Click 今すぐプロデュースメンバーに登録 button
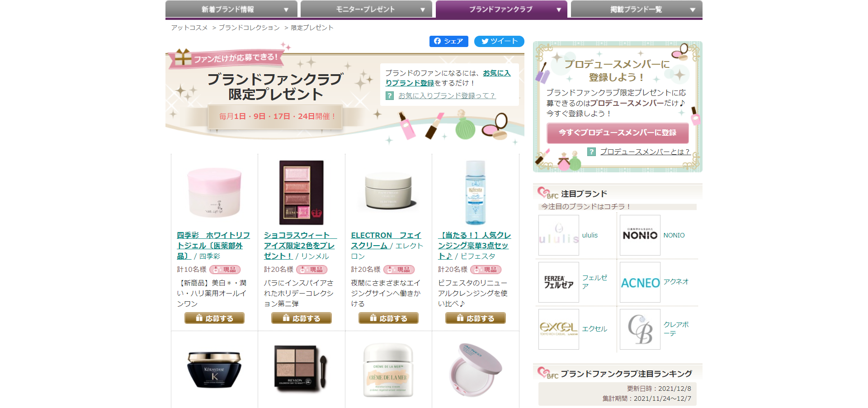 point(618,133)
